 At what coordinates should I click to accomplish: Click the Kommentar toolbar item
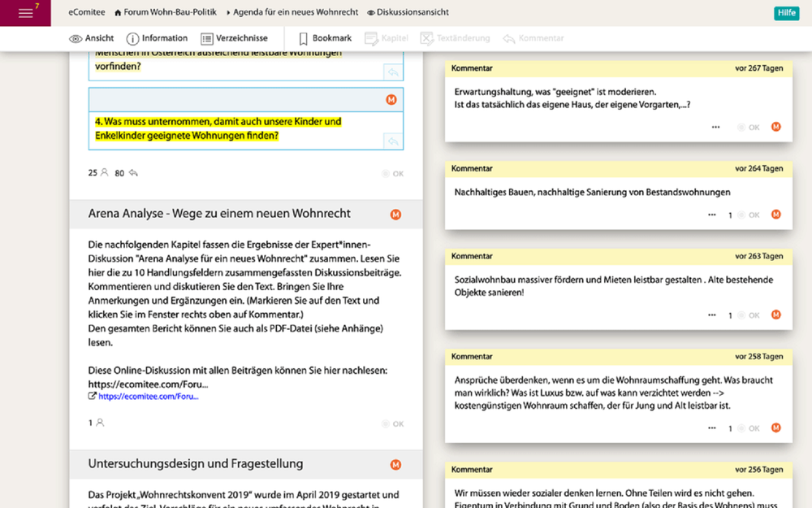tap(533, 38)
